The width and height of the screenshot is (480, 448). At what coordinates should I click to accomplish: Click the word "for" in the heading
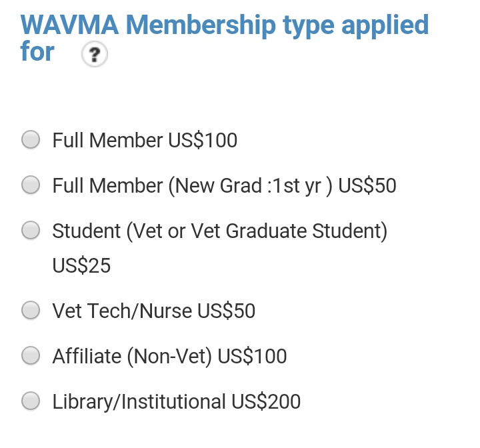(x=37, y=52)
